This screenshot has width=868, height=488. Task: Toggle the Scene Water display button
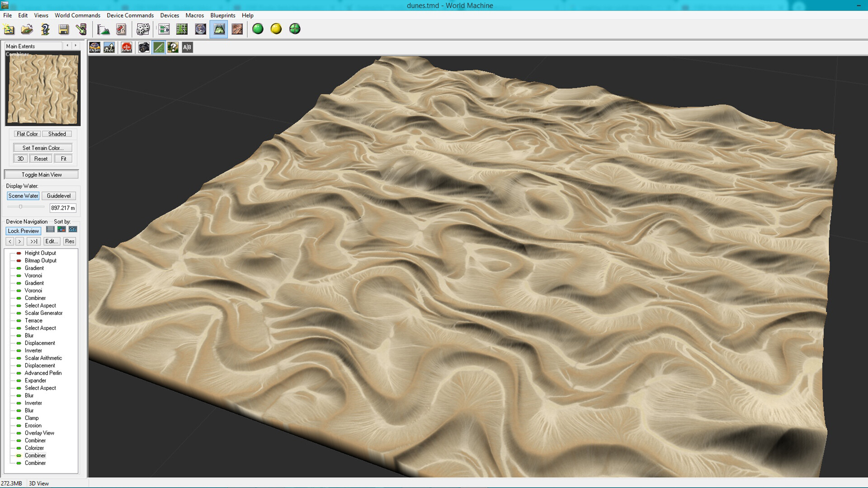23,196
